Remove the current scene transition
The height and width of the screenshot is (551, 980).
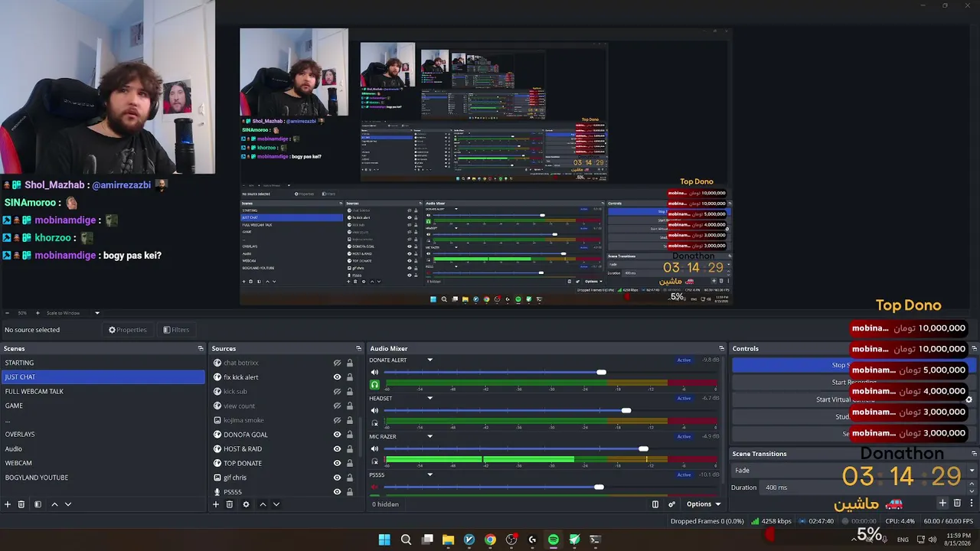coord(957,503)
